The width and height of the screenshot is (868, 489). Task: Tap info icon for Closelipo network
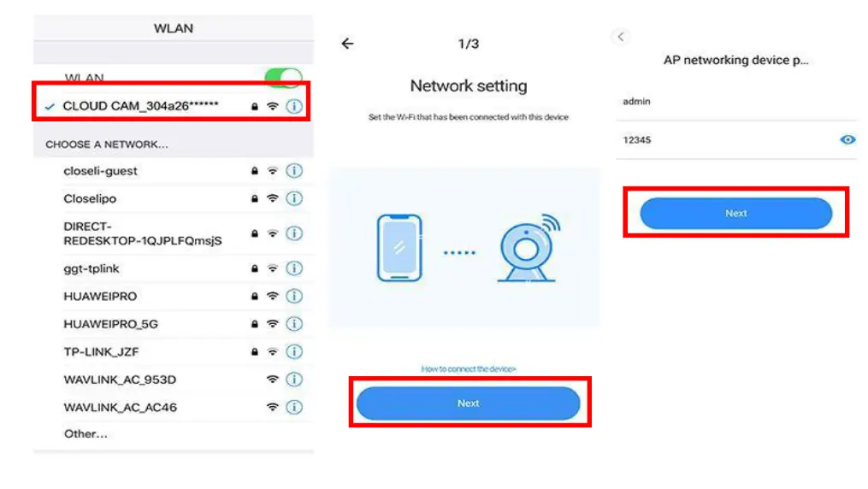click(x=294, y=198)
